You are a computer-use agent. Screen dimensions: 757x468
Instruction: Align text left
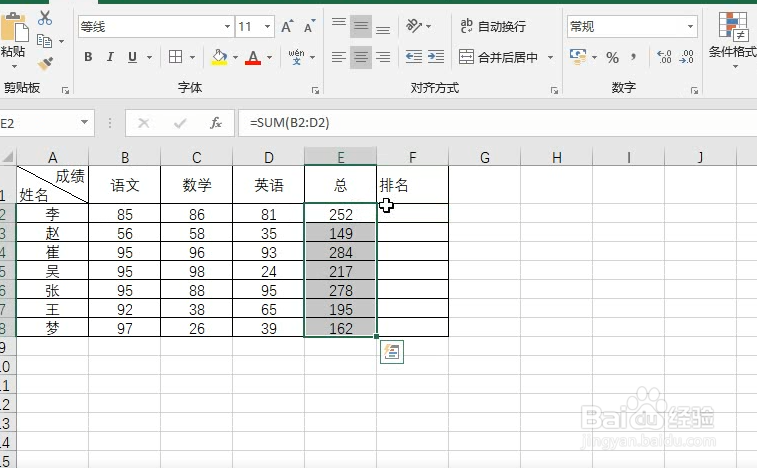point(339,57)
